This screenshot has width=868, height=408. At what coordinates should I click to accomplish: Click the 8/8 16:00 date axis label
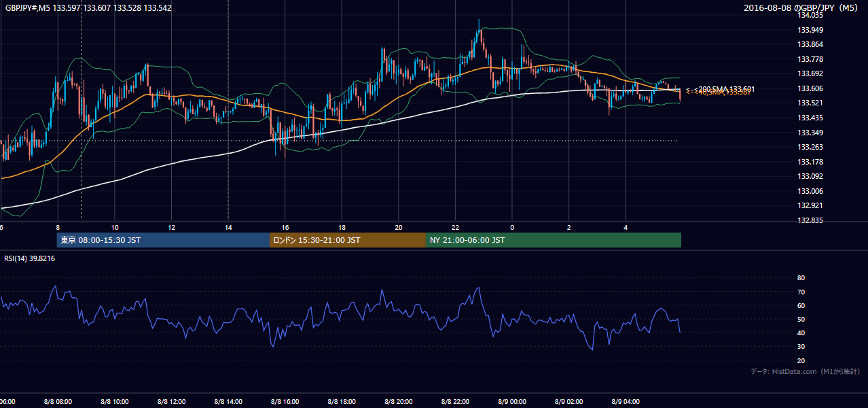285,402
